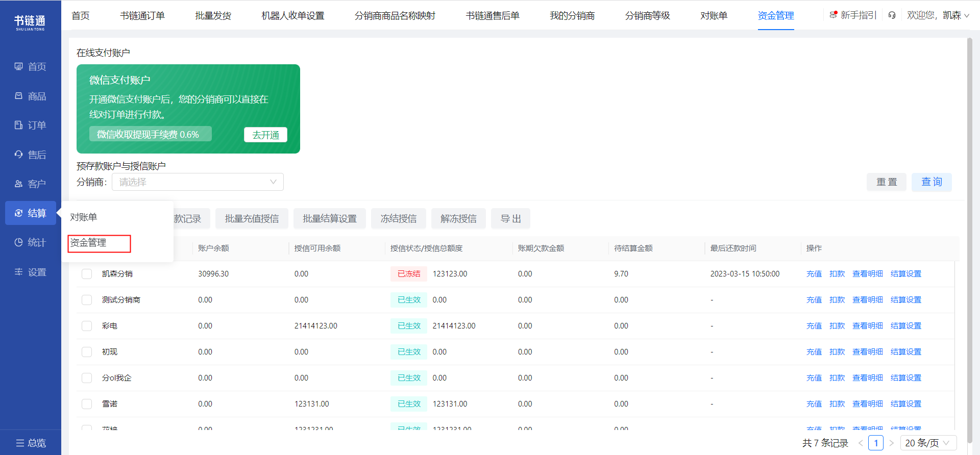Go to previous page arrow in pagination
The width and height of the screenshot is (980, 455).
(861, 443)
